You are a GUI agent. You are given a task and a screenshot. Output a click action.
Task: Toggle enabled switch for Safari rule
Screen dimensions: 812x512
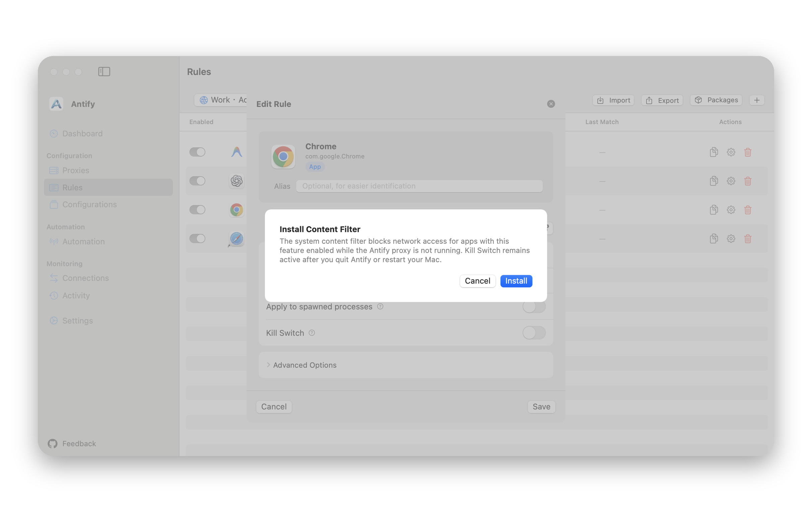point(197,239)
